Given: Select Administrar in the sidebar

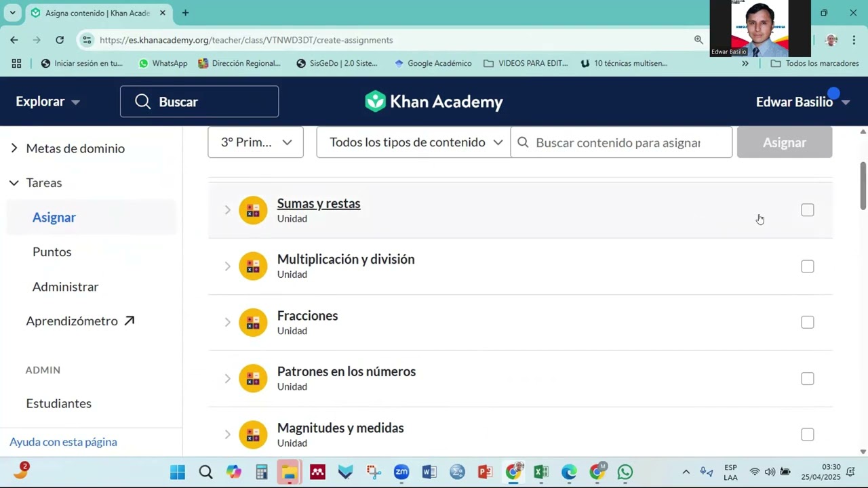Looking at the screenshot, I should 66,286.
